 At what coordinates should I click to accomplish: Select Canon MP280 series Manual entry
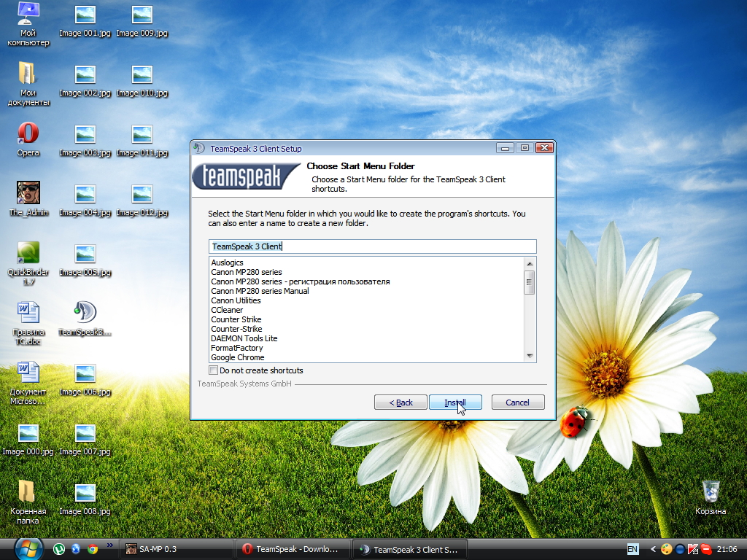click(x=260, y=291)
